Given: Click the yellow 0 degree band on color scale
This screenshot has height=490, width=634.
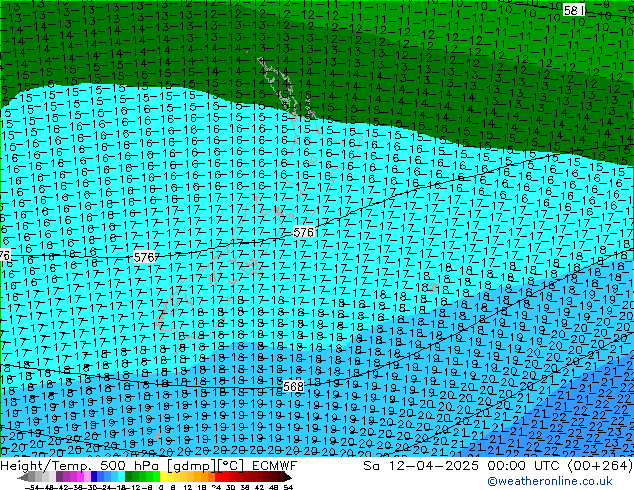Looking at the screenshot, I should pos(163,478).
